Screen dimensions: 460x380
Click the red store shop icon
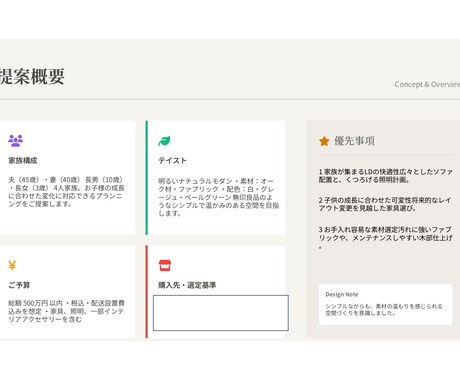[x=165, y=265]
